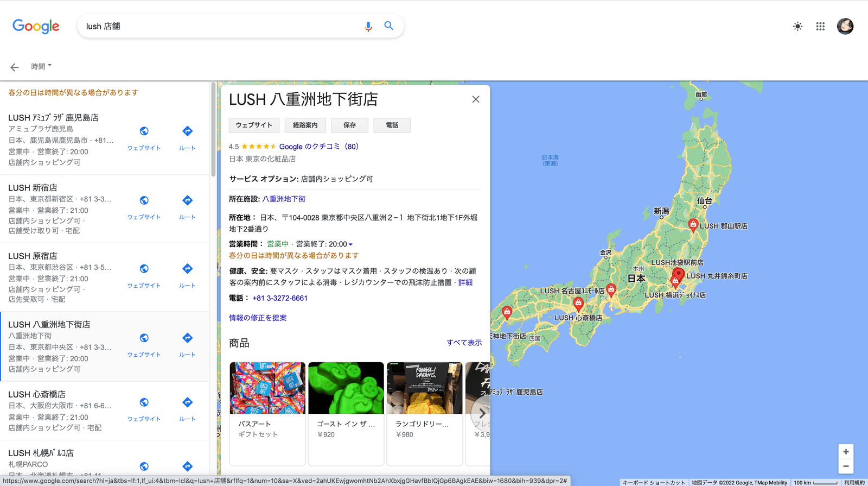Zoom in on the map

(x=845, y=452)
